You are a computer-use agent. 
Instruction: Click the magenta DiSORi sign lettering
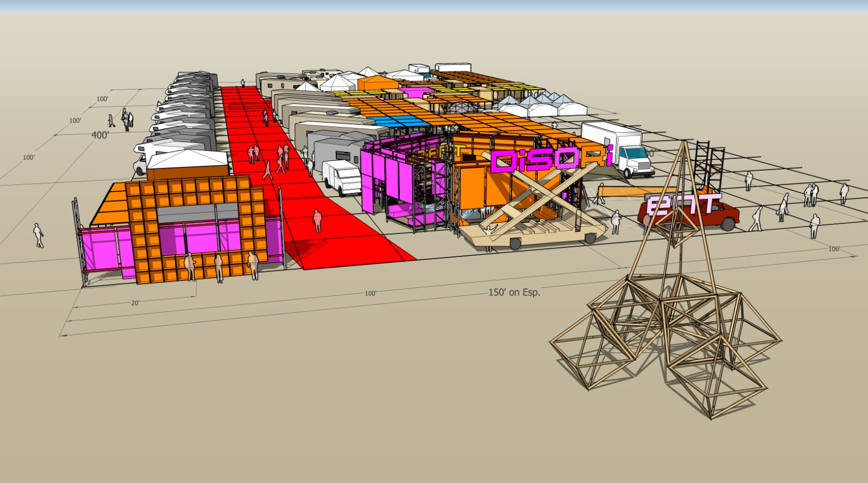pyautogui.click(x=551, y=160)
